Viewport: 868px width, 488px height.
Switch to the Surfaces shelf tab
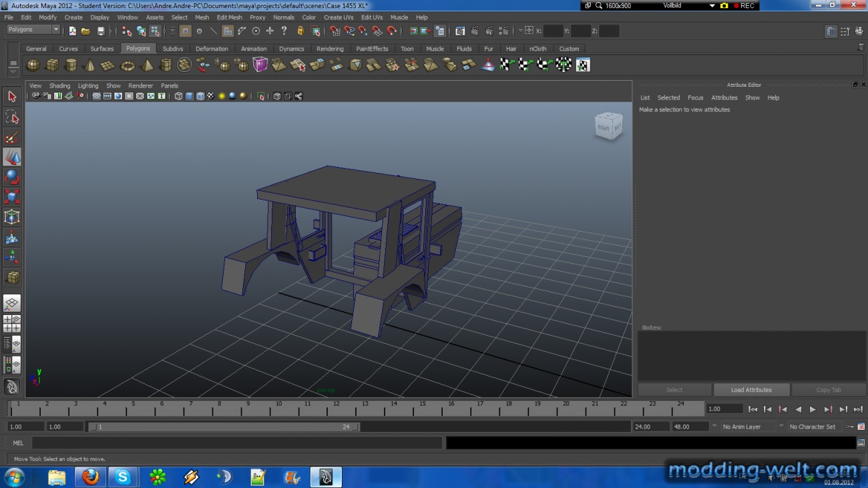(102, 49)
